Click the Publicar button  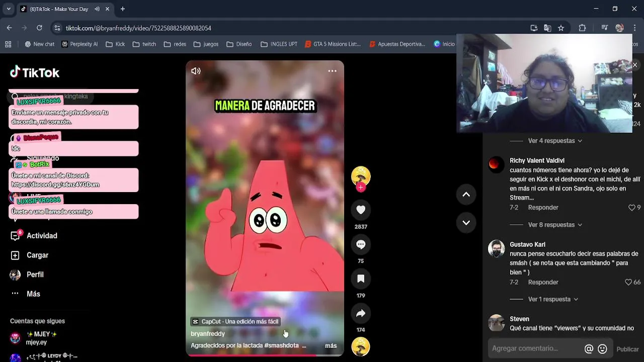(627, 349)
